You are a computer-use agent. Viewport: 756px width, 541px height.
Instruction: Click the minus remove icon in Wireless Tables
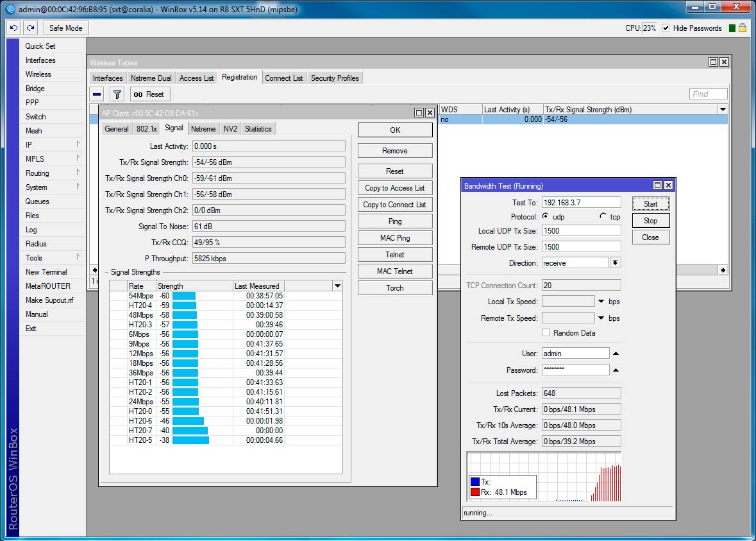pos(97,94)
